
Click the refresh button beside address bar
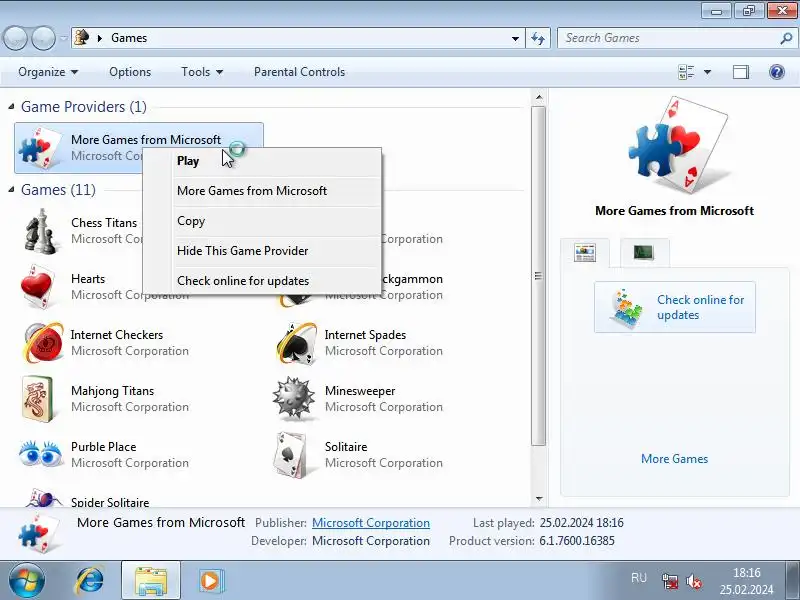point(538,38)
